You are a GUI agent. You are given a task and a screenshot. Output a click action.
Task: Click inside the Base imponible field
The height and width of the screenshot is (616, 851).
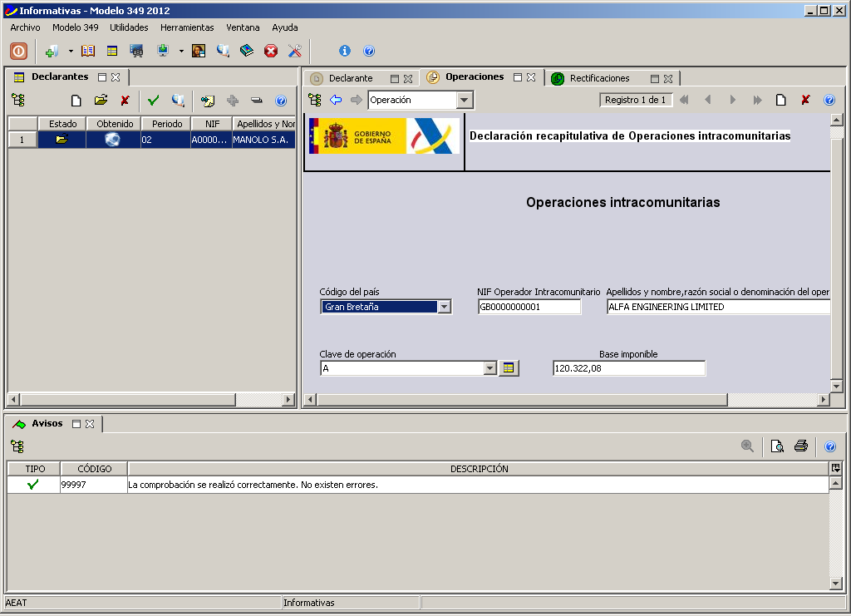click(x=628, y=367)
